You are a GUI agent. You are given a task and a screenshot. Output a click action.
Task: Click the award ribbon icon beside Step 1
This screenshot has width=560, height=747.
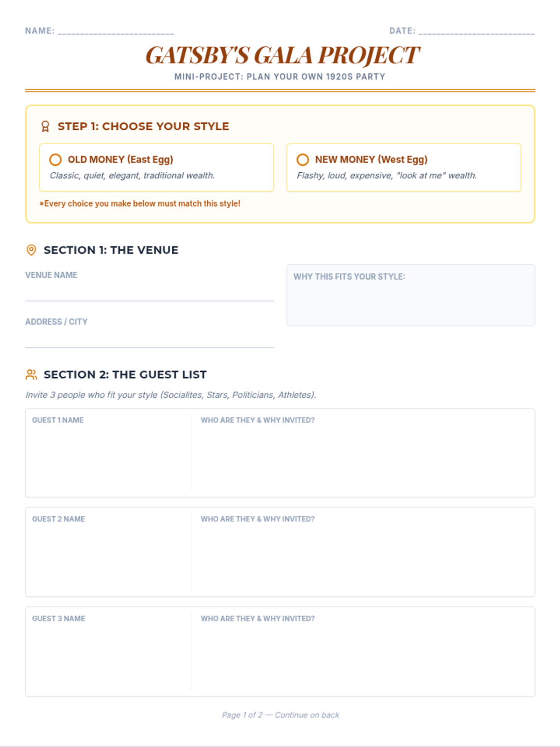point(45,127)
